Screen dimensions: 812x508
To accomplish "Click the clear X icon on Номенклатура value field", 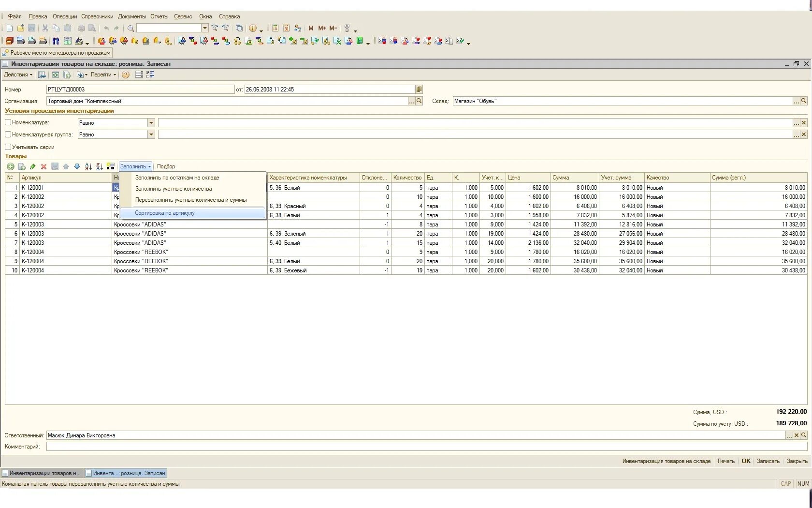I will pyautogui.click(x=804, y=123).
